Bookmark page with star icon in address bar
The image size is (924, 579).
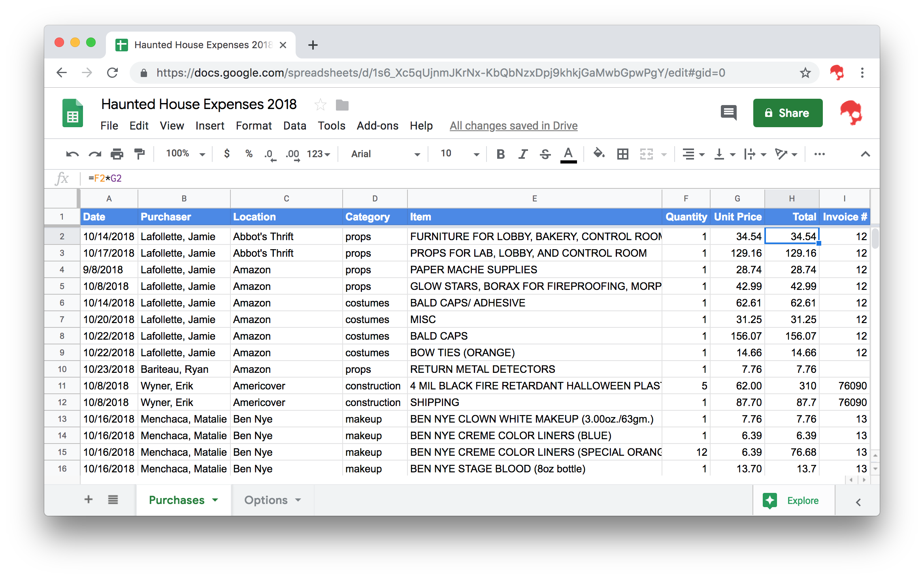coord(805,73)
